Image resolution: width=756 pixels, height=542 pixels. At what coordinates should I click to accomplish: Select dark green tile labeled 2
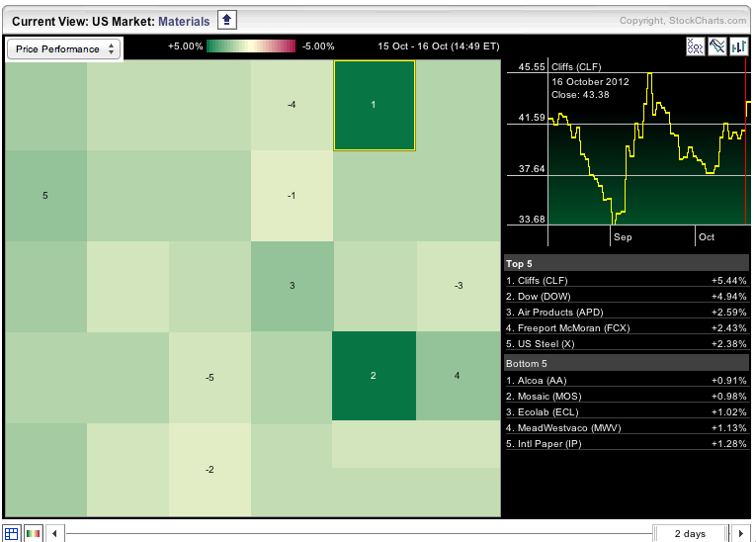pyautogui.click(x=374, y=376)
